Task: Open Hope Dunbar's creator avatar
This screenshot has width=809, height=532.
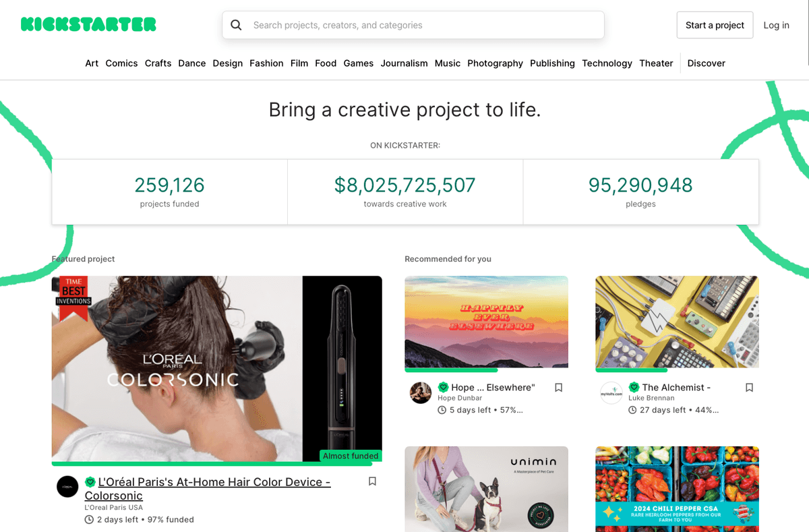Action: pos(420,393)
